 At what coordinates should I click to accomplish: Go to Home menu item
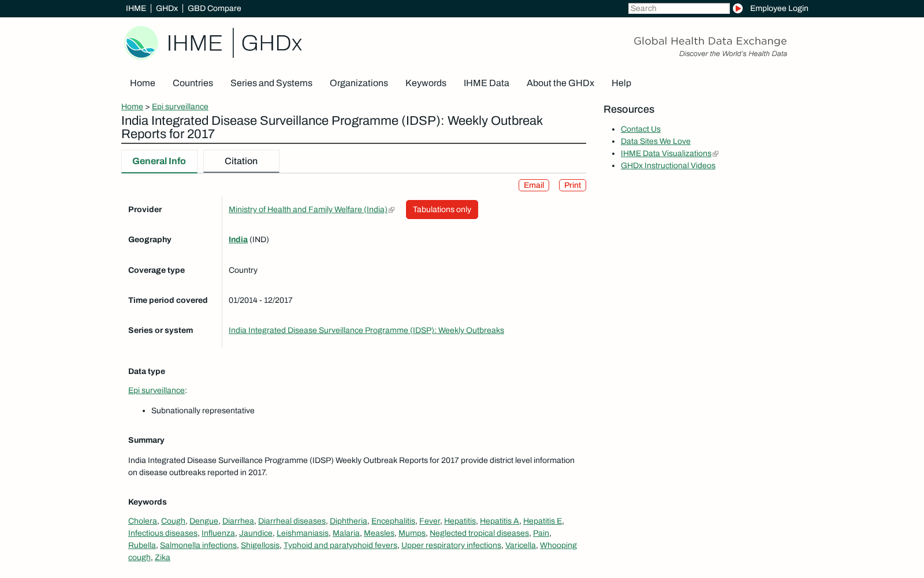click(143, 83)
